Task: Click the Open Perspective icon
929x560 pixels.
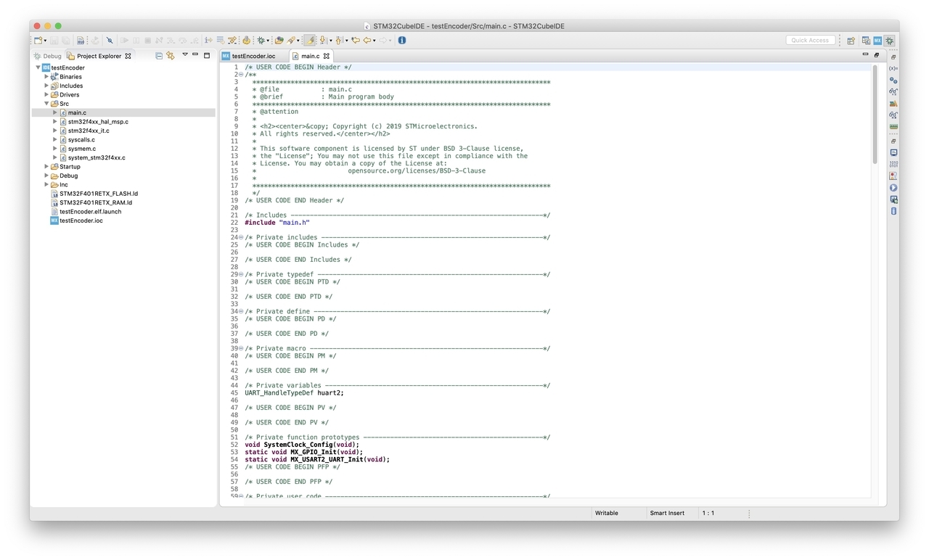Action: [x=851, y=41]
